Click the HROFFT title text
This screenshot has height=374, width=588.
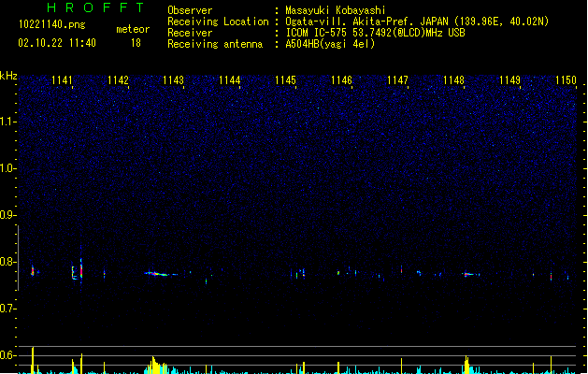point(95,7)
